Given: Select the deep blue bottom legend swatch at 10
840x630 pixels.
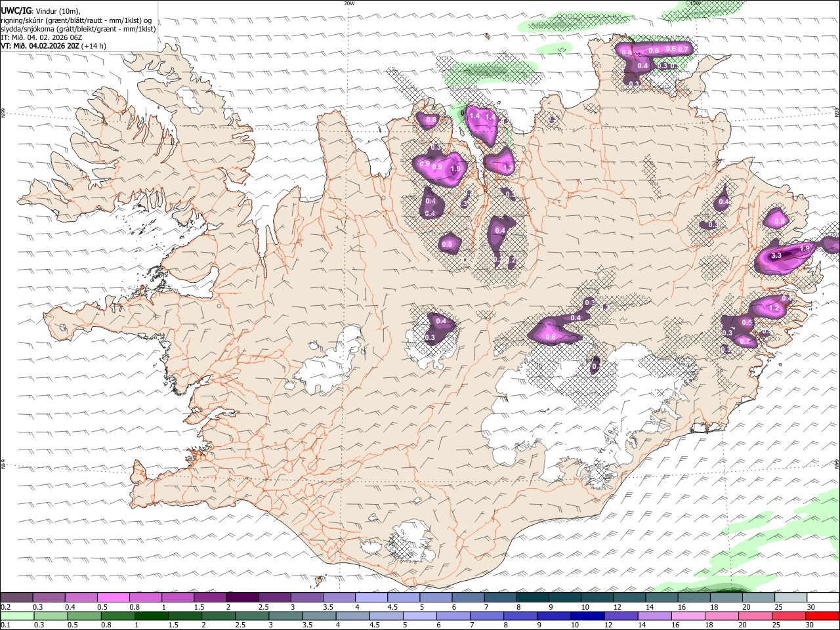Looking at the screenshot, I should [x=588, y=616].
